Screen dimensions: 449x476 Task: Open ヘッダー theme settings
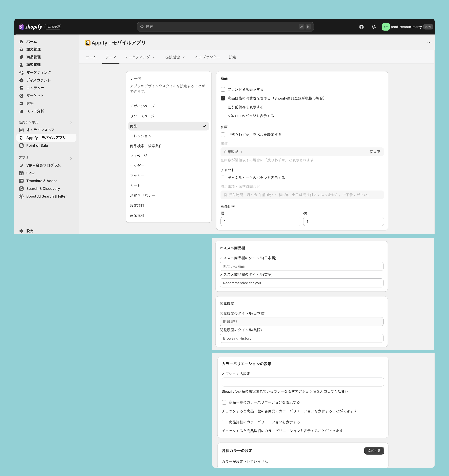coord(169,166)
